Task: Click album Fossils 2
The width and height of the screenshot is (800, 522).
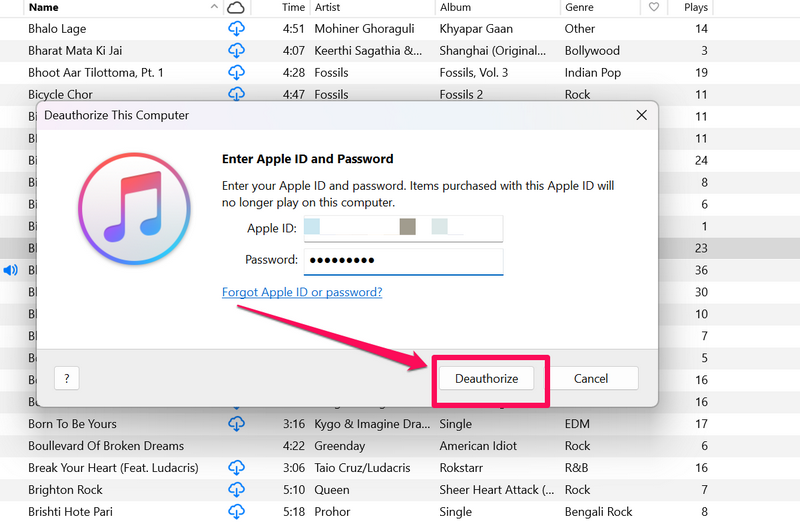Action: point(461,94)
